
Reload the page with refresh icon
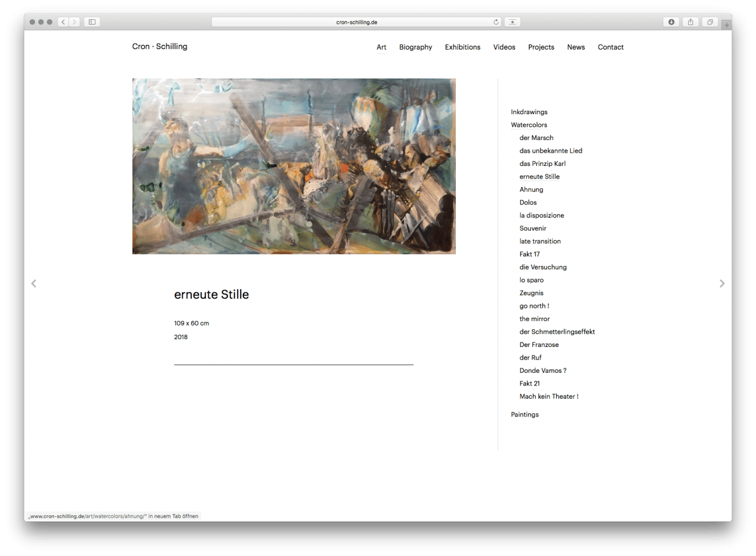[496, 22]
